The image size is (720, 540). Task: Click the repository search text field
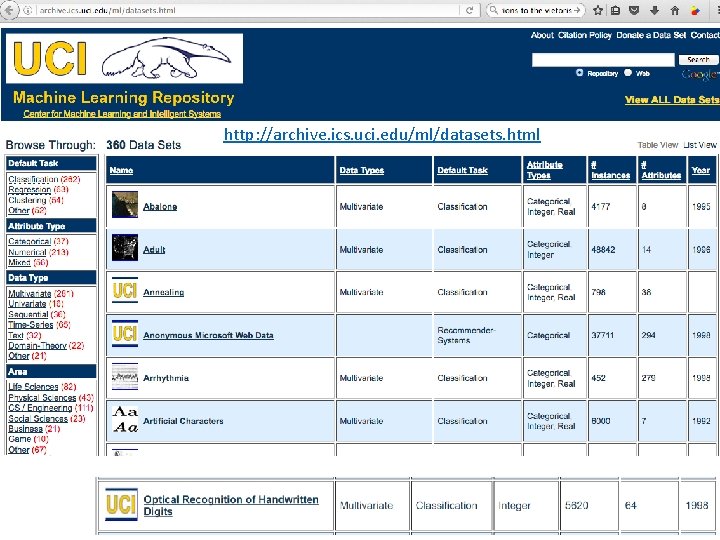[603, 60]
